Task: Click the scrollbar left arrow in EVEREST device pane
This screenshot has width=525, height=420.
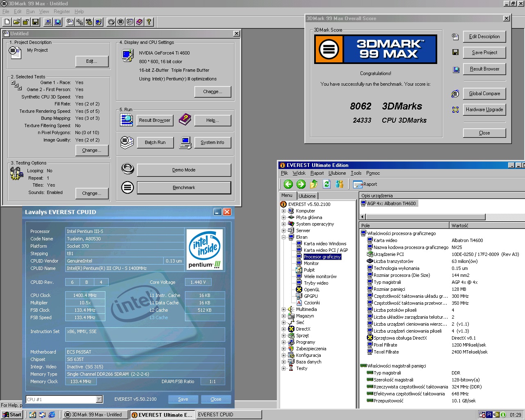Action: 363,217
